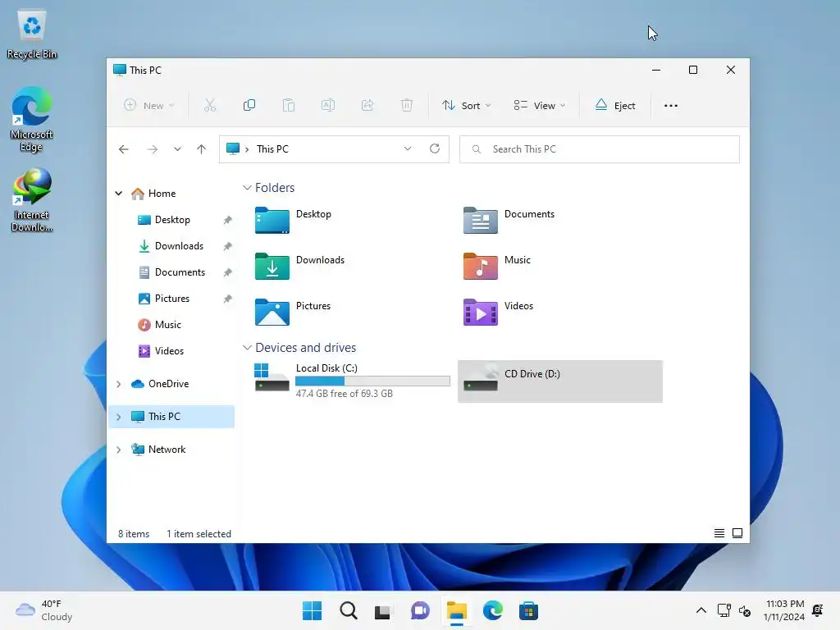This screenshot has height=630, width=840.
Task: Select CD Drive (D:)
Action: 559,381
